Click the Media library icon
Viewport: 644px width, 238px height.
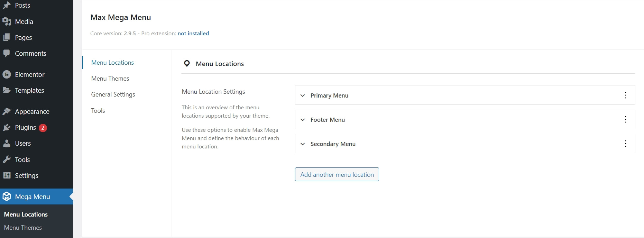[7, 21]
